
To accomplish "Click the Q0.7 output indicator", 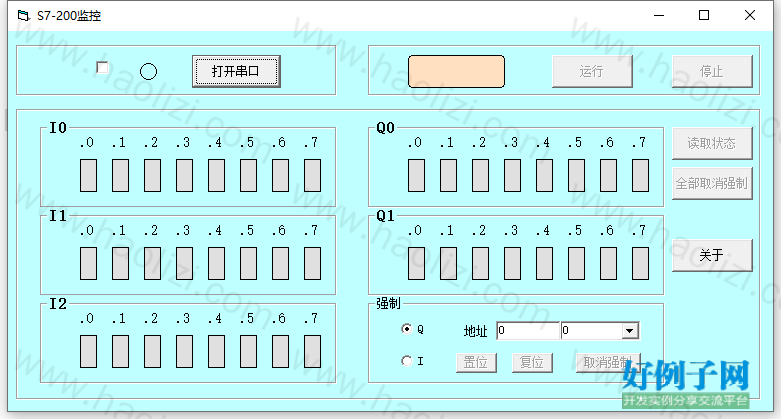I will click(x=640, y=175).
